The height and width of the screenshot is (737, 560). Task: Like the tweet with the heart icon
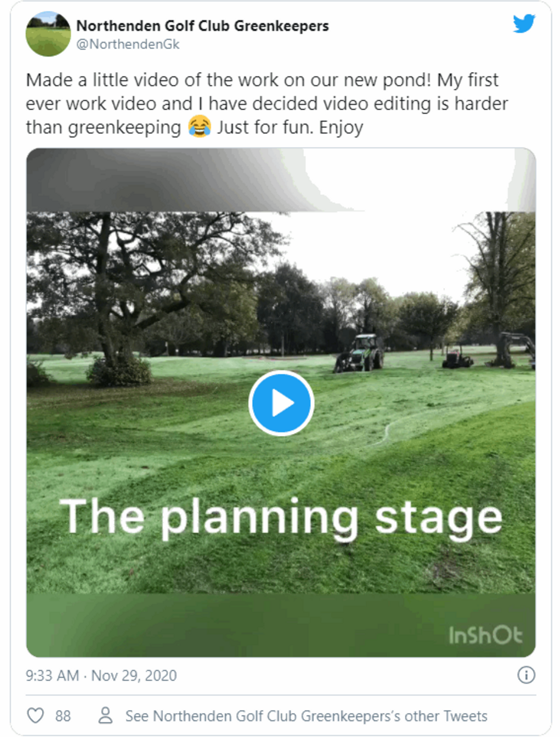[x=36, y=716]
